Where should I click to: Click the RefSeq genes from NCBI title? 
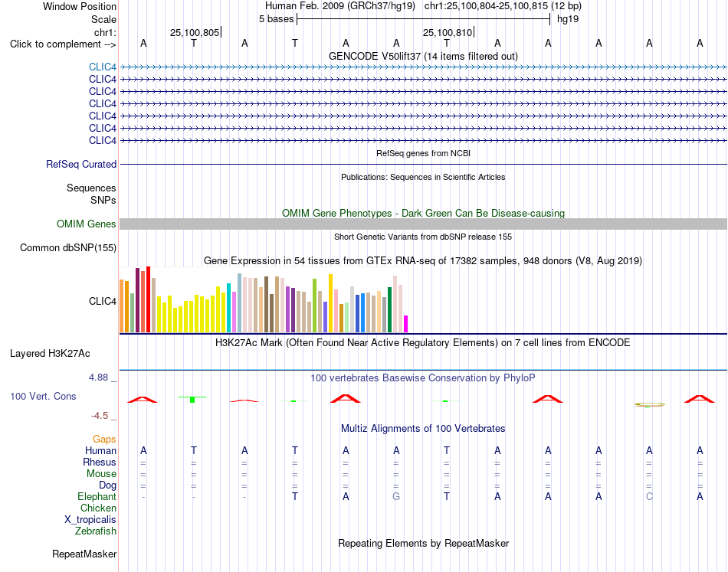tap(424, 153)
